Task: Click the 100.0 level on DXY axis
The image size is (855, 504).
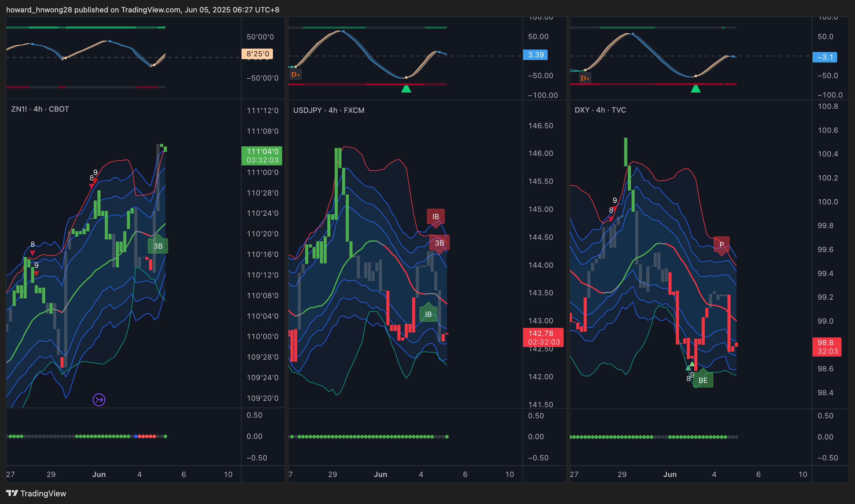Action: coord(828,202)
